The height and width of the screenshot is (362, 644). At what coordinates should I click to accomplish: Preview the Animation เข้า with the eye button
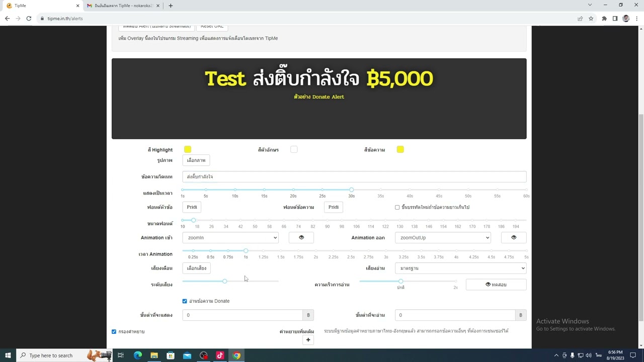click(301, 238)
